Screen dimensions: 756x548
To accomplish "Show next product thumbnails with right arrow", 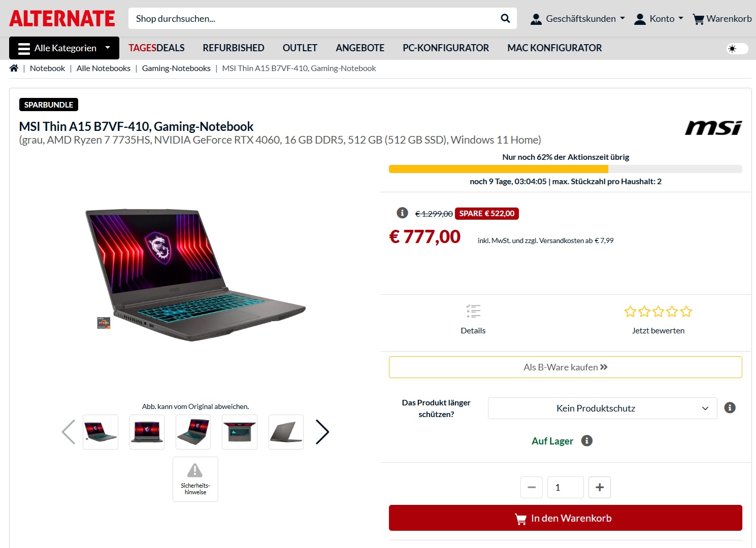I will (x=322, y=432).
